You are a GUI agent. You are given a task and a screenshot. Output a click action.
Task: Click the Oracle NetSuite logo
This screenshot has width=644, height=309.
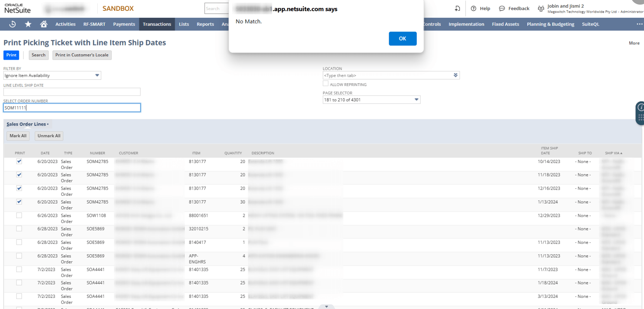17,8
